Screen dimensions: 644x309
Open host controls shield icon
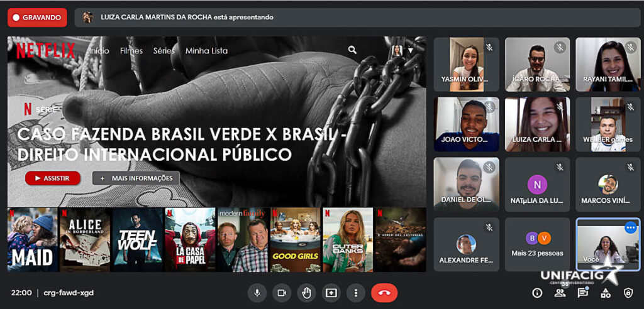[x=628, y=293]
